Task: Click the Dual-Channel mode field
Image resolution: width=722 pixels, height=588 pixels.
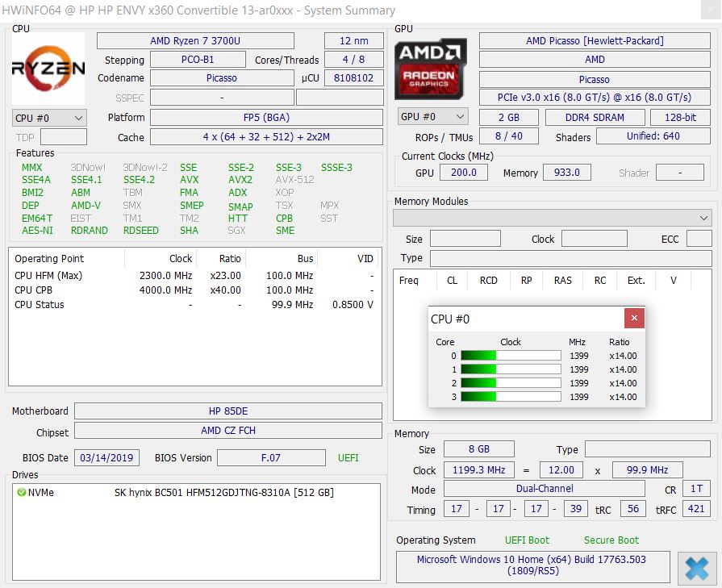Action: (x=545, y=489)
